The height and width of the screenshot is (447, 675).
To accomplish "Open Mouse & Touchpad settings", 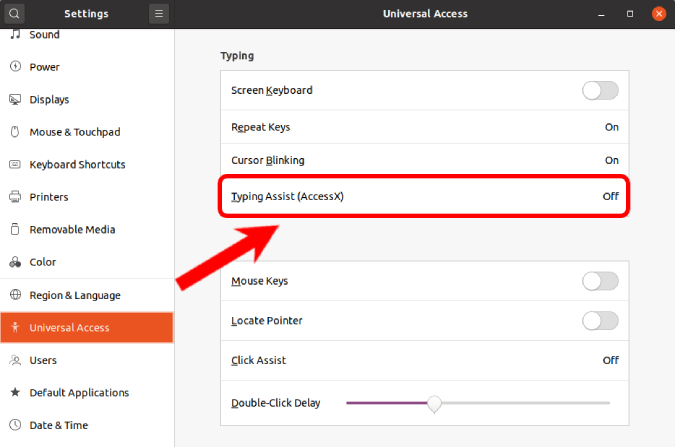I will coord(87,132).
